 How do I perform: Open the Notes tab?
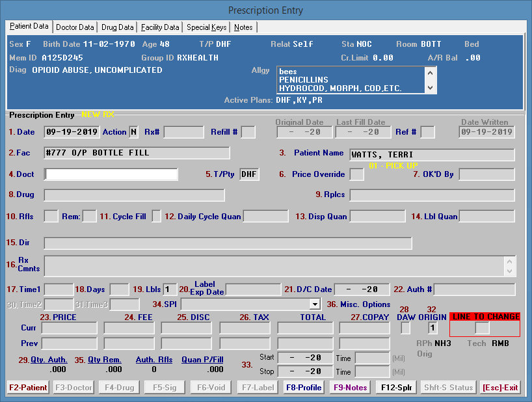[243, 27]
